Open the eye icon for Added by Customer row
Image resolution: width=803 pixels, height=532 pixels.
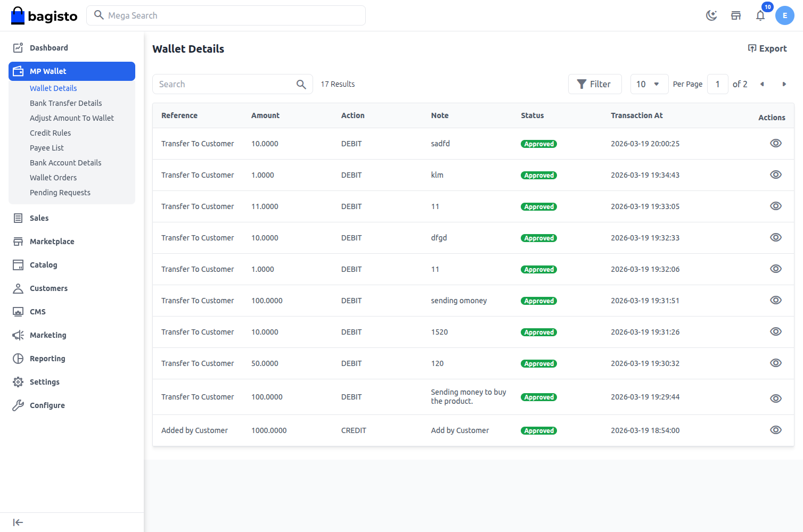click(x=775, y=429)
